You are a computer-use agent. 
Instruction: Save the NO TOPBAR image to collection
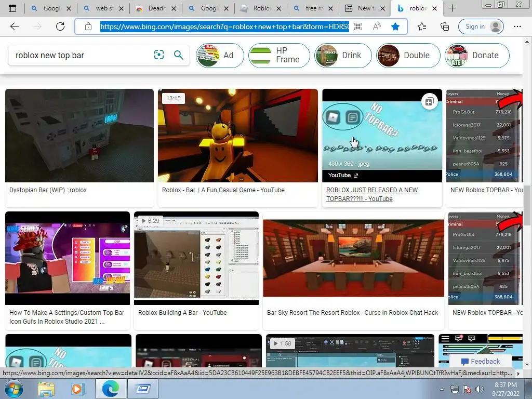pos(429,101)
